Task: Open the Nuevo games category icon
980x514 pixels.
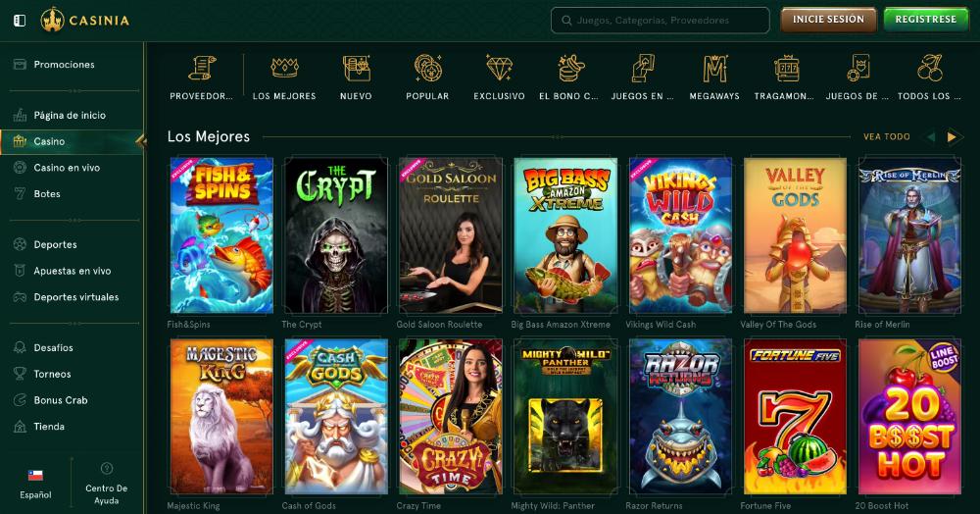Action: 357,68
